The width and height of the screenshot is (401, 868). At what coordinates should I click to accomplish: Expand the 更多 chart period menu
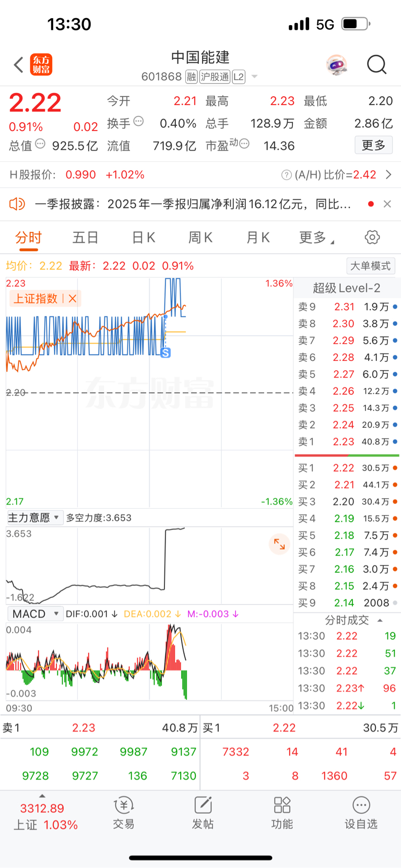[x=316, y=238]
